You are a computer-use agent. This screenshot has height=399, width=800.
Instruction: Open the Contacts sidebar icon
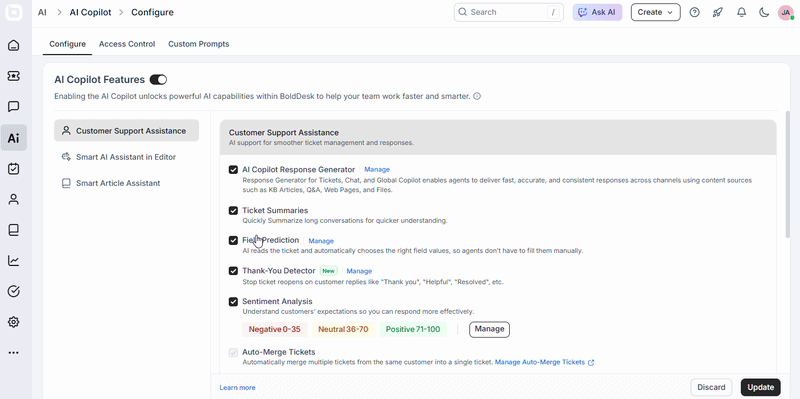(14, 200)
